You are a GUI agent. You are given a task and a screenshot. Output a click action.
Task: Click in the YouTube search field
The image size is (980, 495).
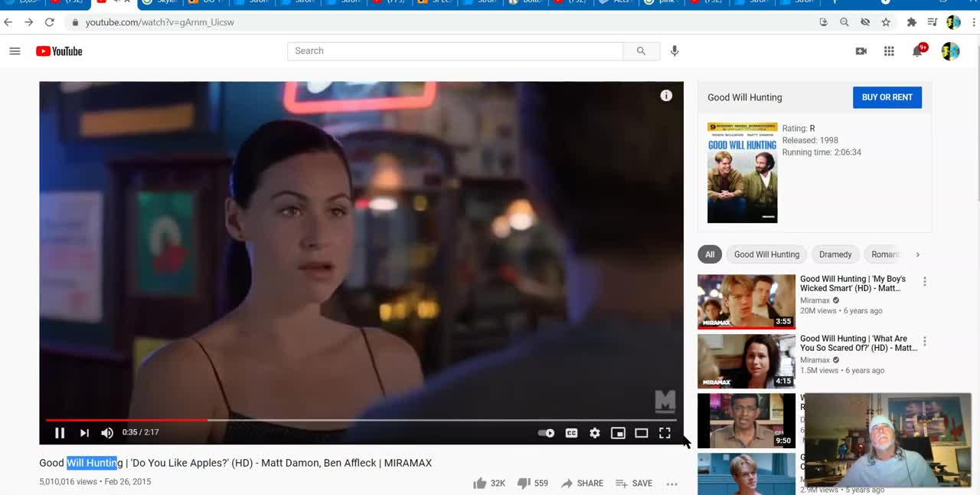click(x=455, y=51)
